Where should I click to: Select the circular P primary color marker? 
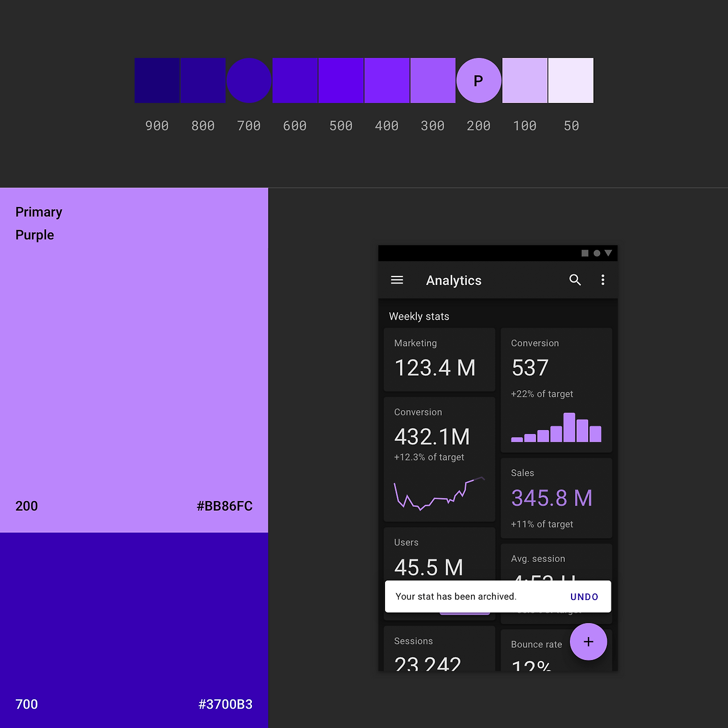(x=478, y=80)
